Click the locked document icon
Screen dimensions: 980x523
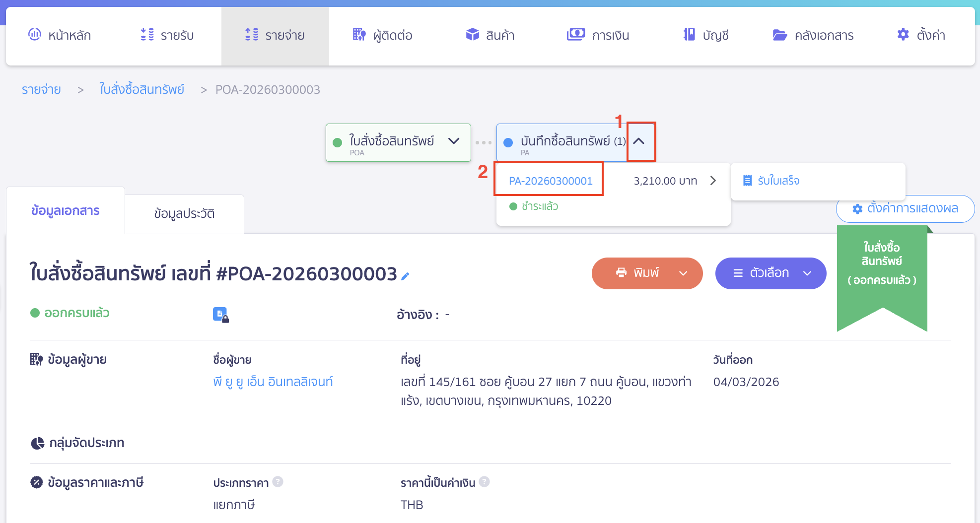coord(220,315)
